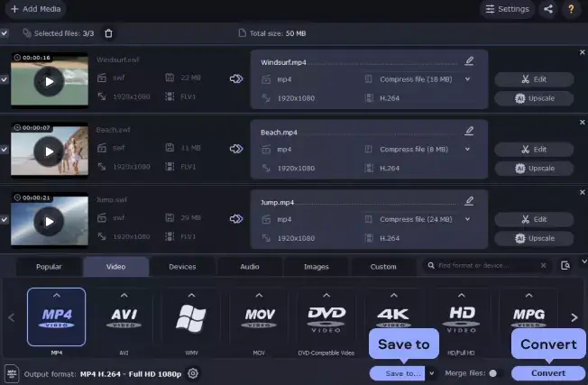Uncheck the Jump.swf file checkbox
Screen dimensions: 588x385
tap(5, 219)
